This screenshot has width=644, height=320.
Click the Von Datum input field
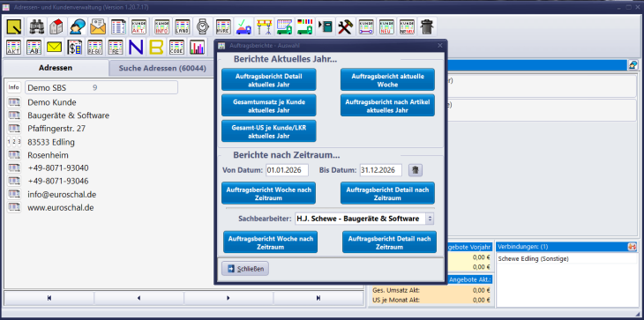coord(287,170)
